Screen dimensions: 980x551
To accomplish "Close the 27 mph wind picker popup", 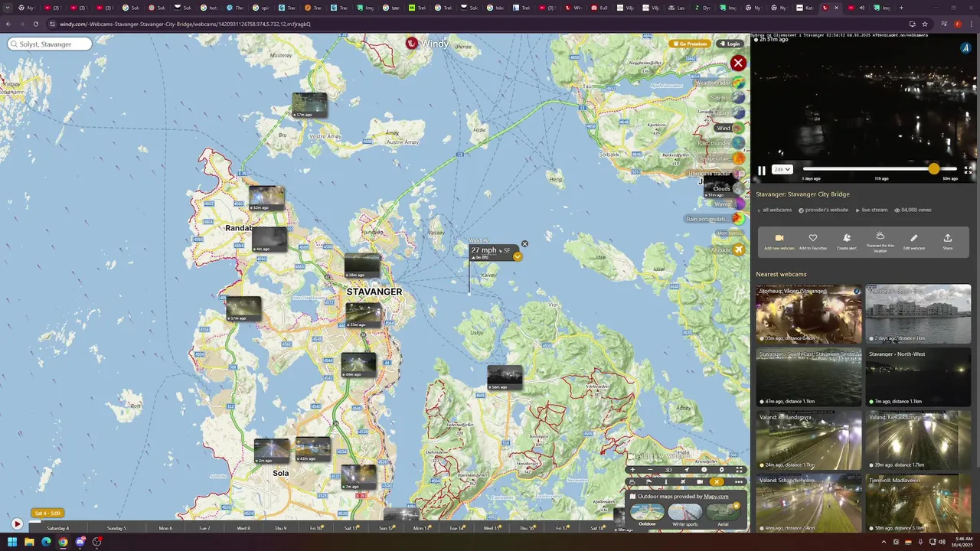I will (x=524, y=244).
